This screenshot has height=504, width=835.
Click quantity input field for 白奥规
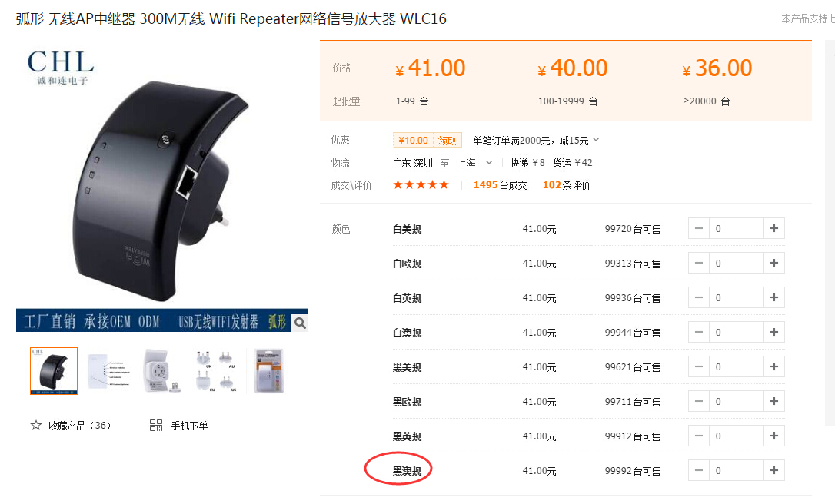coord(737,332)
